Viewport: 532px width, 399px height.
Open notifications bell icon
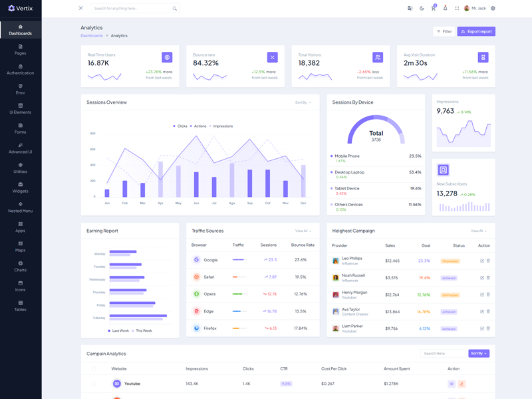(445, 9)
